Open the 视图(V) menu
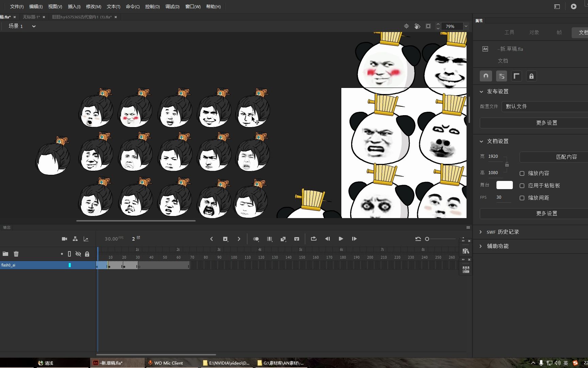This screenshot has width=588, height=368. [x=55, y=6]
